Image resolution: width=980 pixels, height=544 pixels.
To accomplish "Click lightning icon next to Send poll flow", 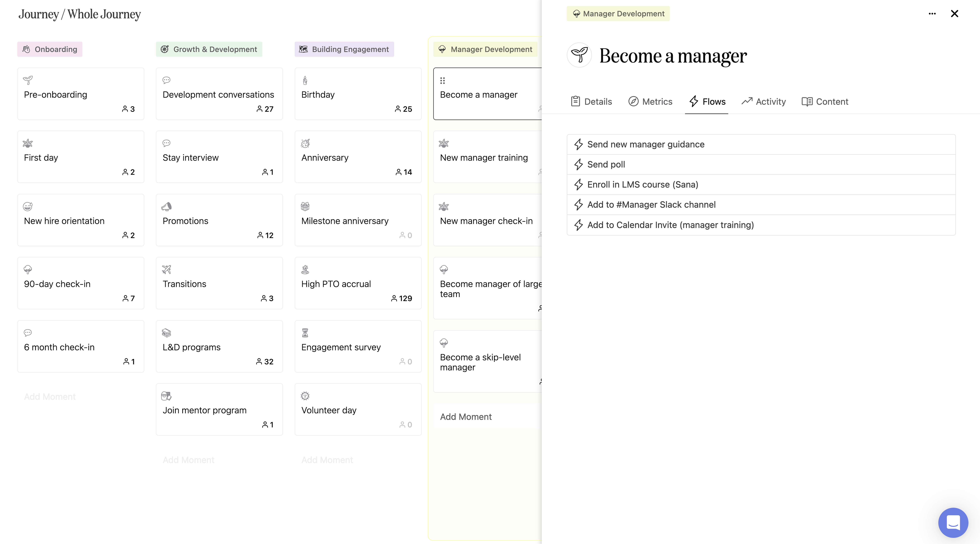I will (578, 164).
